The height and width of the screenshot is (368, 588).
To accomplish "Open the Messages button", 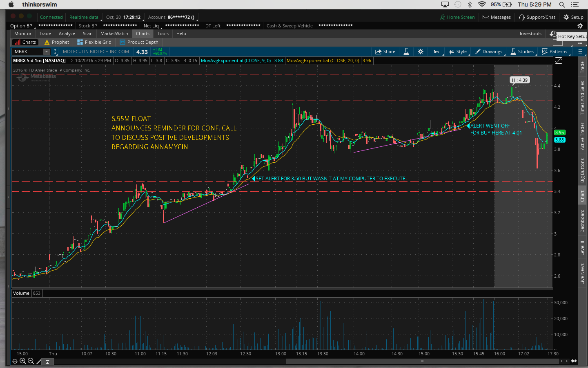I will tap(497, 17).
